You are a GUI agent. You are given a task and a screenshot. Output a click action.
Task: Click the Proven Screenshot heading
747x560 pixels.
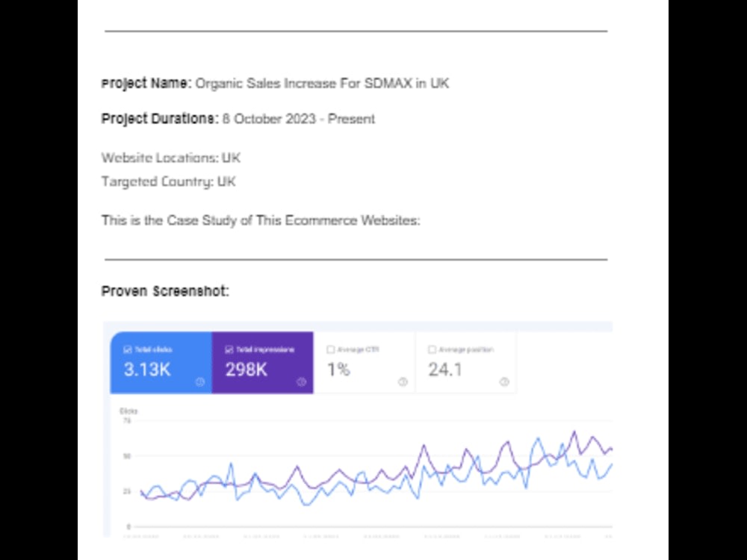click(165, 291)
